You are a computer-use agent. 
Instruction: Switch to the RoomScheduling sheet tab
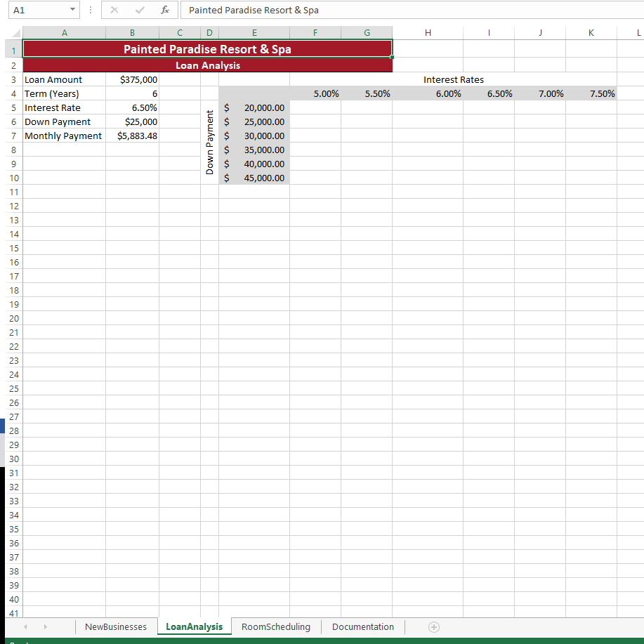(x=276, y=626)
